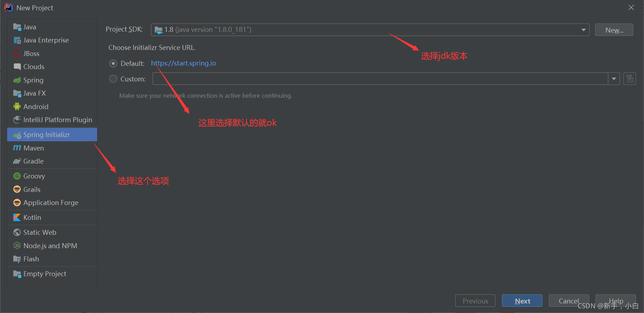The image size is (644, 313).
Task: Click the Empty Project folder icon
Action: coord(17,274)
